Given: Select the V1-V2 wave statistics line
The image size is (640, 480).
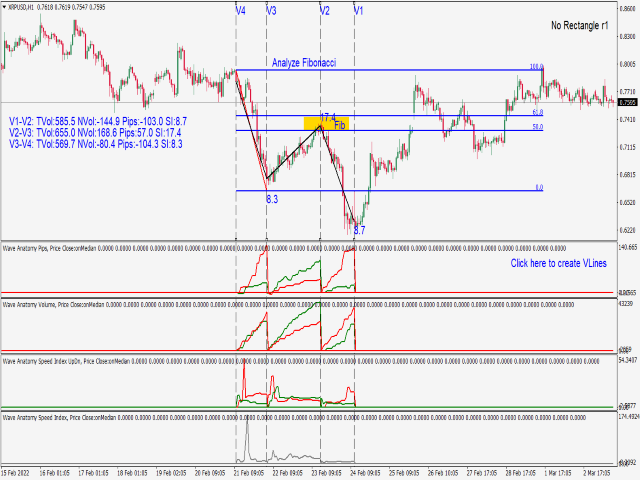Looking at the screenshot, I should pyautogui.click(x=98, y=121).
